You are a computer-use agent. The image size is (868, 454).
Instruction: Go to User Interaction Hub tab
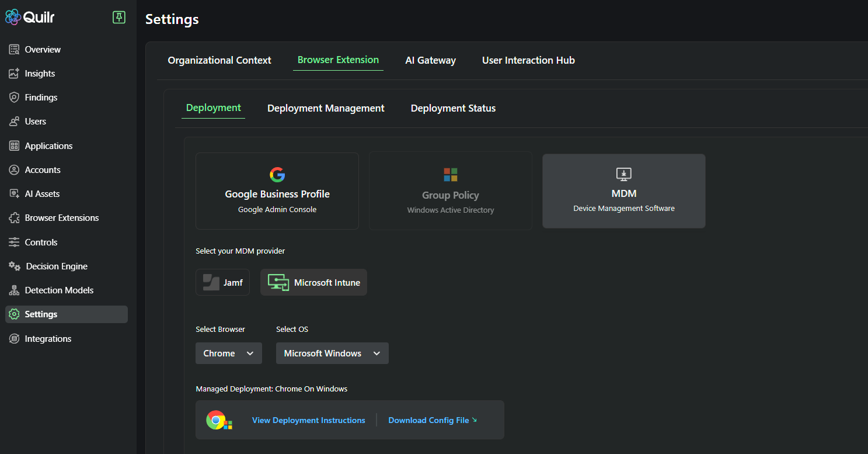tap(528, 60)
